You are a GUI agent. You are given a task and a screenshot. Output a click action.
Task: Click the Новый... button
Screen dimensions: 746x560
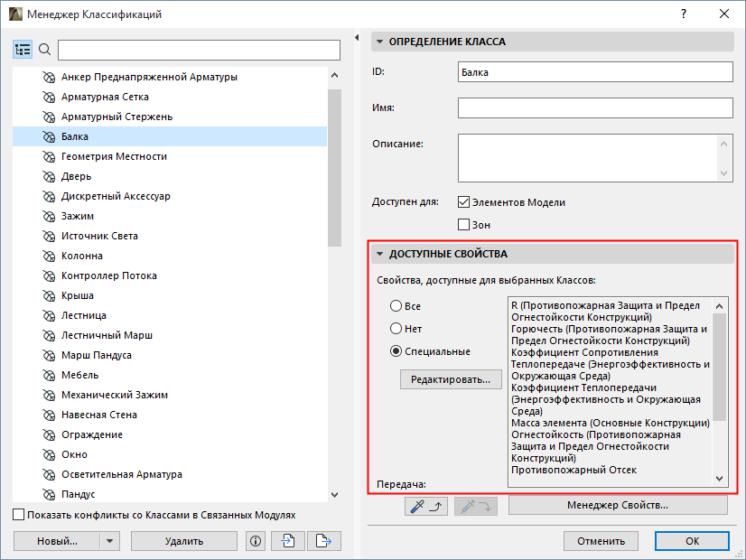click(x=57, y=541)
